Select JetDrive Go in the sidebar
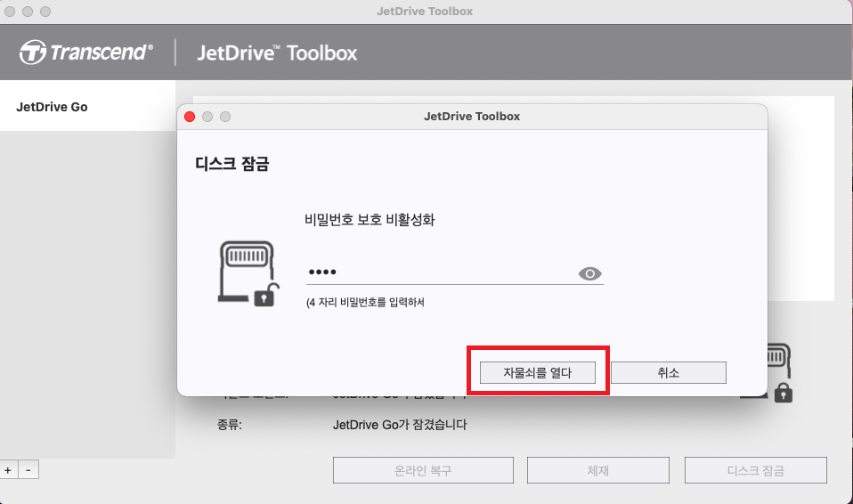Viewport: 853px width, 504px height. [x=87, y=107]
